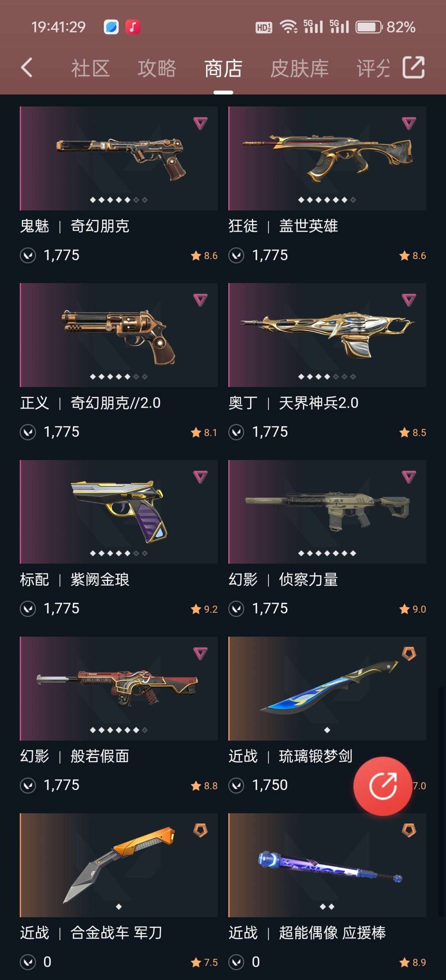
Task: Tap the orange tier badge on 合金战车 军刀
Action: click(200, 830)
